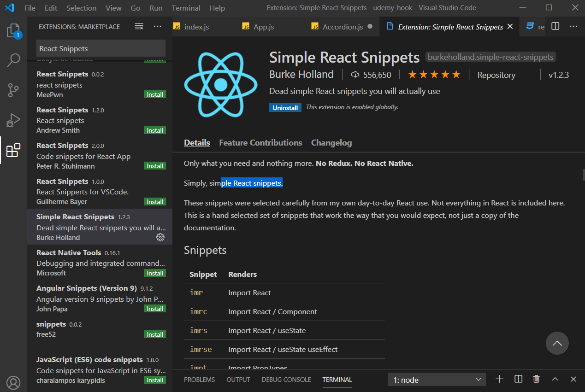
Task: Select Simple React Snippets in results list
Action: (x=100, y=227)
